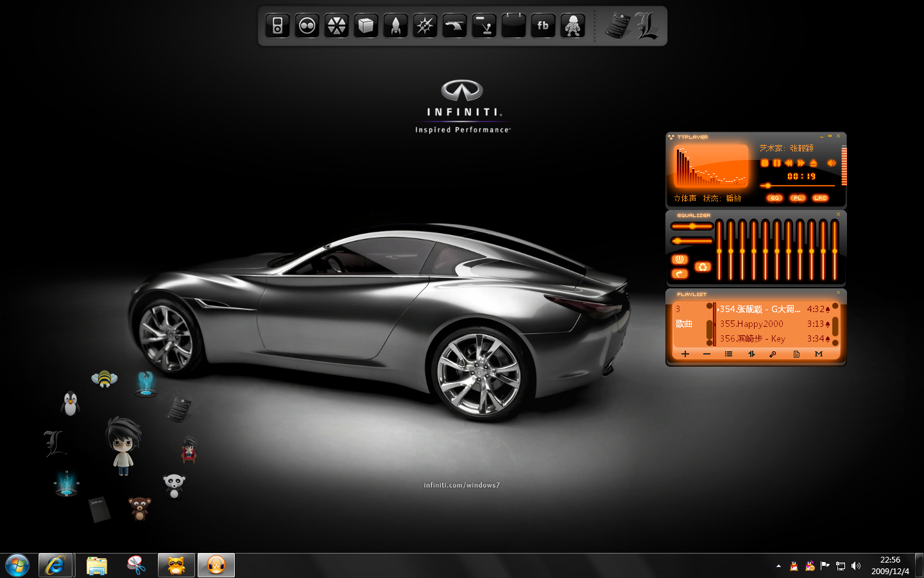This screenshot has height=578, width=924.
Task: Pause the current song in TTPlayer
Action: pos(776,163)
